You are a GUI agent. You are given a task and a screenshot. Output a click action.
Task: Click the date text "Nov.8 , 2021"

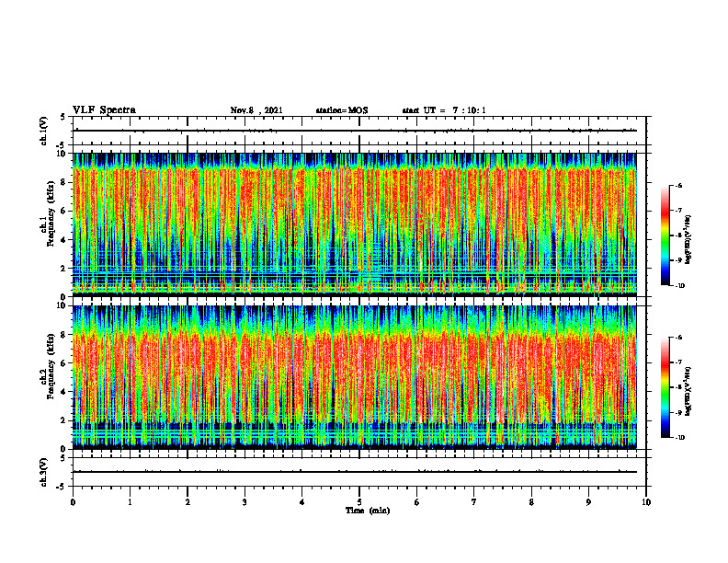pos(256,110)
